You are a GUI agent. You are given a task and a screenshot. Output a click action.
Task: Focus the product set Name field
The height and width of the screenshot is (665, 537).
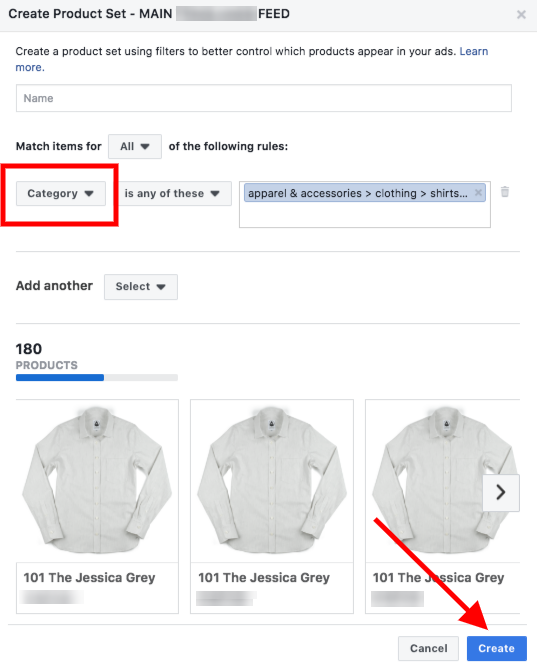click(x=264, y=98)
